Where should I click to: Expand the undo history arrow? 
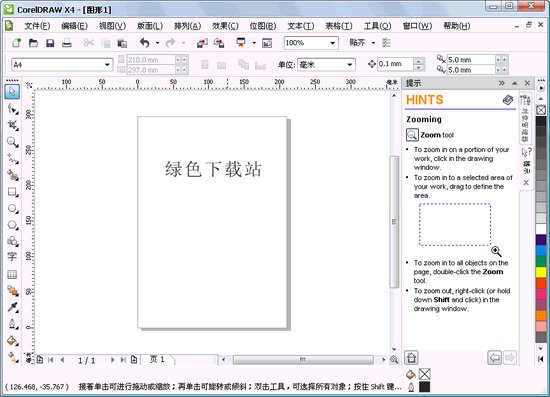[157, 43]
